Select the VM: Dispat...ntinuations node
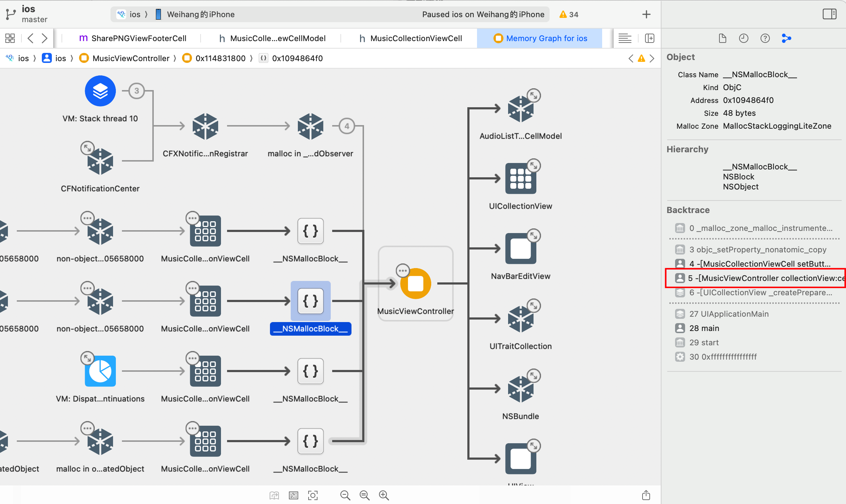 [x=100, y=371]
